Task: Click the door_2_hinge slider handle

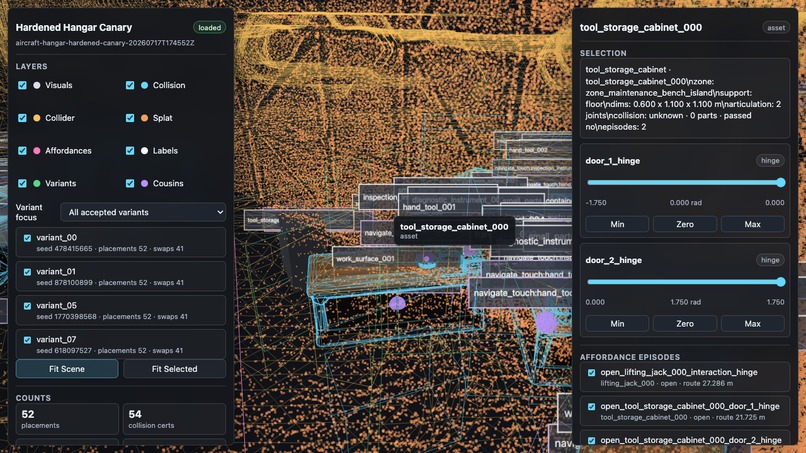Action: pos(781,282)
